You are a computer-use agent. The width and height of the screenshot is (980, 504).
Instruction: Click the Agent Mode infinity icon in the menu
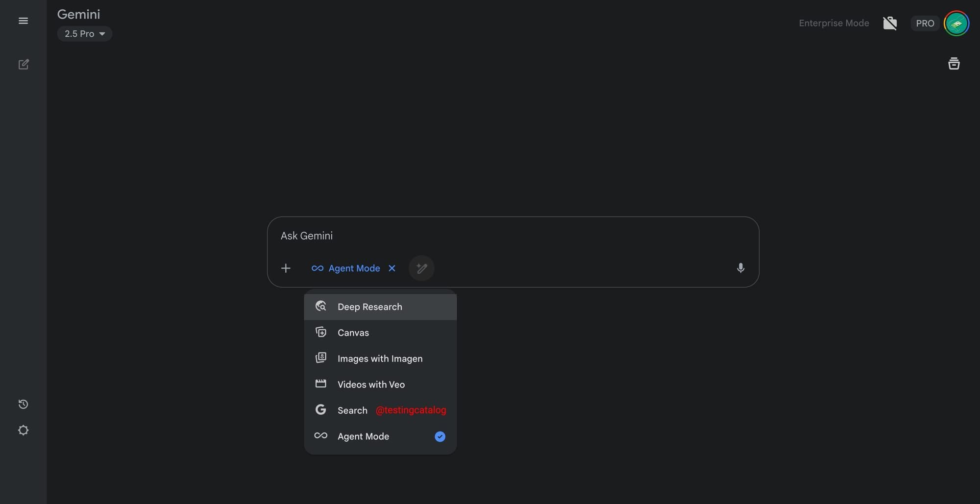coord(321,435)
